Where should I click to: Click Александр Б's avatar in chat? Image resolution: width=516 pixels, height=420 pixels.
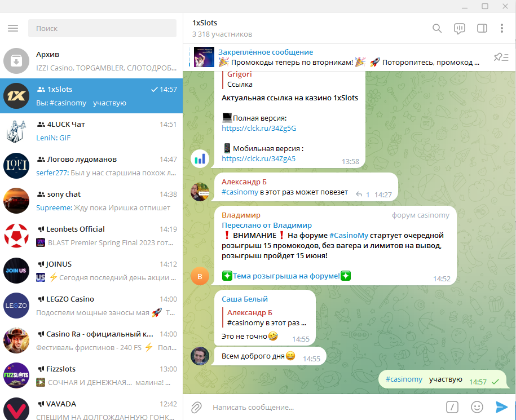coord(200,192)
